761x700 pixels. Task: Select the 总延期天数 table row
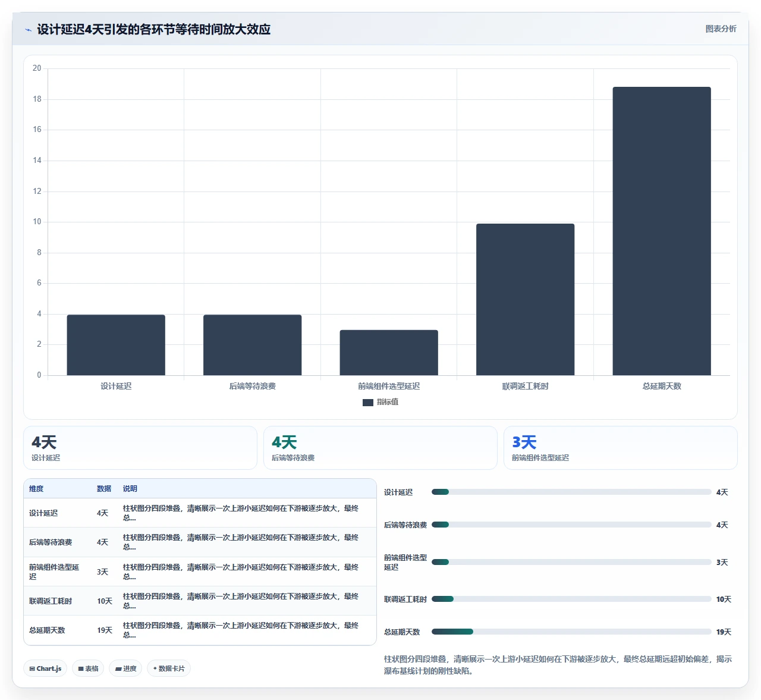(200, 630)
